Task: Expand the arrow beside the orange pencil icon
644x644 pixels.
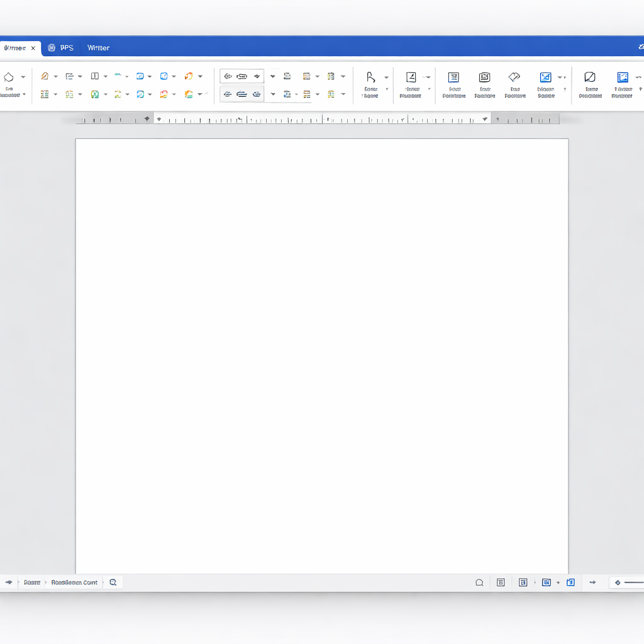Action: (x=55, y=77)
